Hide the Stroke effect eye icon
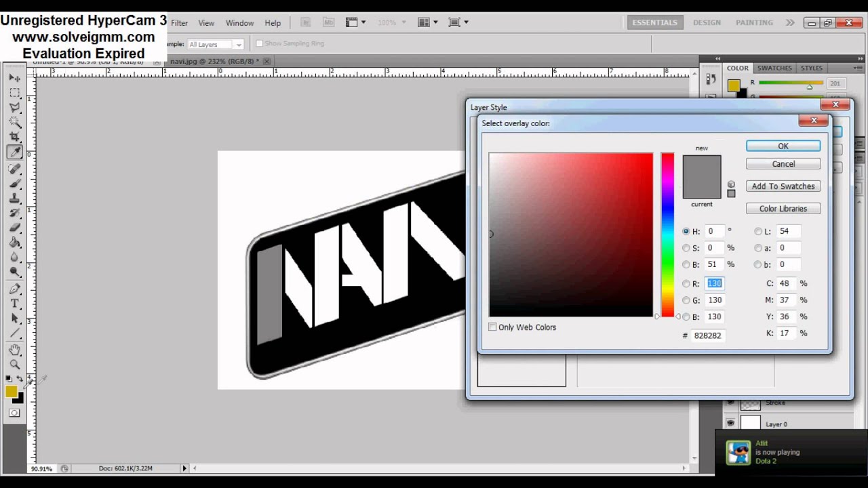The image size is (868, 488). click(730, 403)
